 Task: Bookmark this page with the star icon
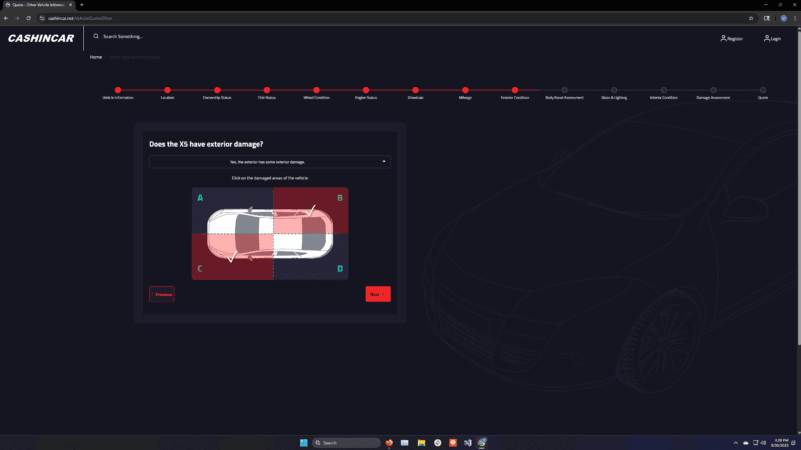click(751, 18)
